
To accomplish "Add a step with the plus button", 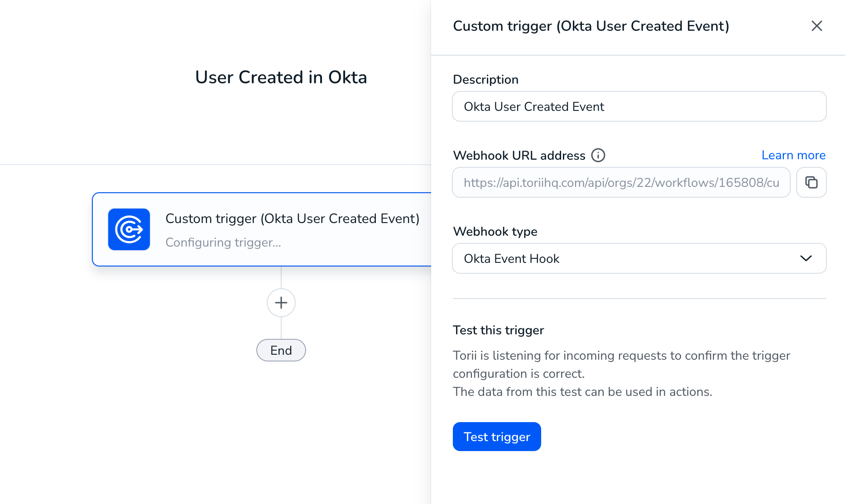I will click(281, 303).
